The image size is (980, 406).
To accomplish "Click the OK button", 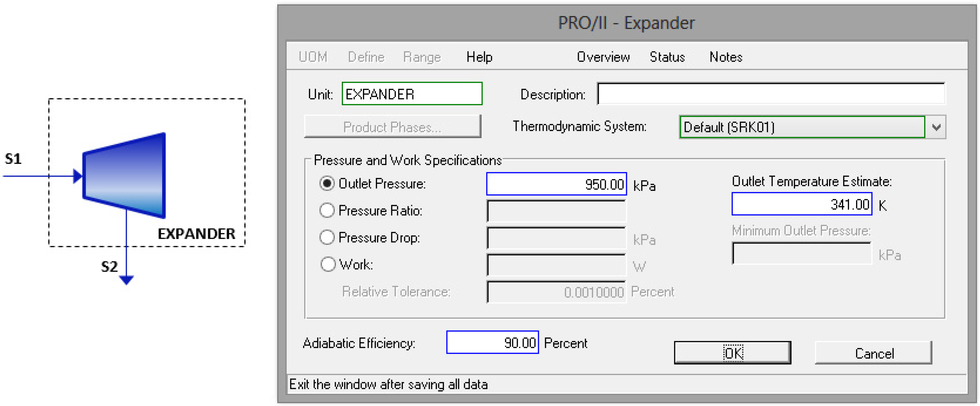I will 733,353.
